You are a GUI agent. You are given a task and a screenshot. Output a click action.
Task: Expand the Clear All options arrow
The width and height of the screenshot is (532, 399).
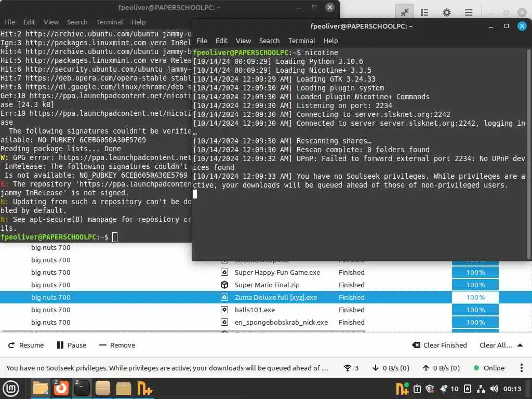point(520,345)
